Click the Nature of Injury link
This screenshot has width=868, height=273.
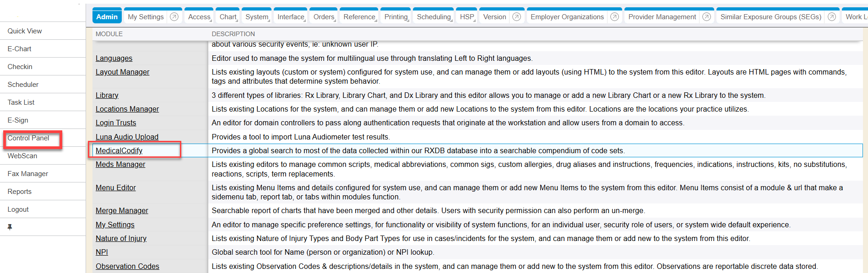(x=121, y=238)
